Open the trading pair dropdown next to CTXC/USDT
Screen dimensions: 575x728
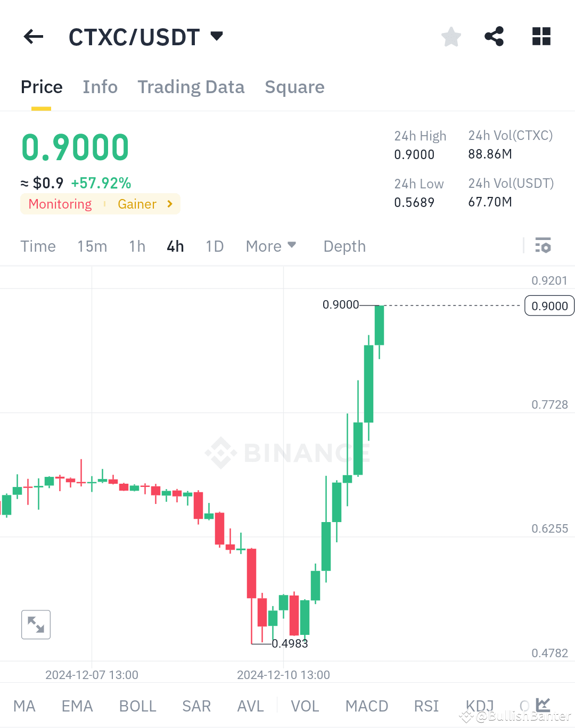(x=216, y=36)
